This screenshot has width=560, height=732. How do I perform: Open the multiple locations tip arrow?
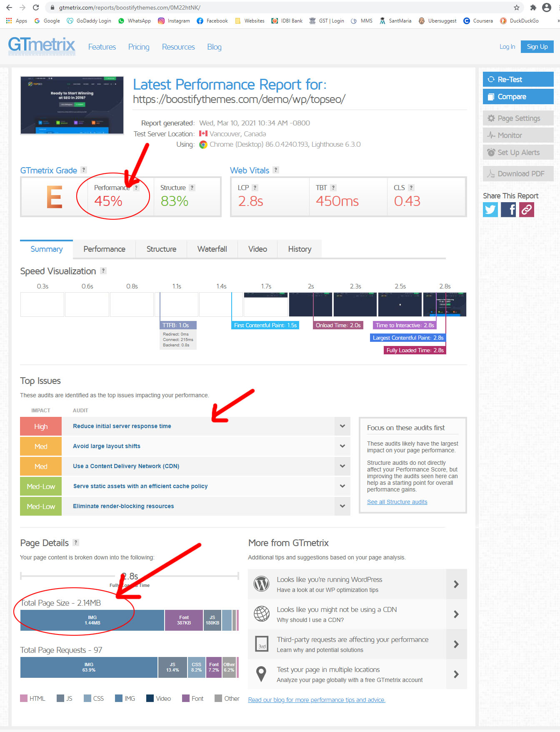coord(456,674)
